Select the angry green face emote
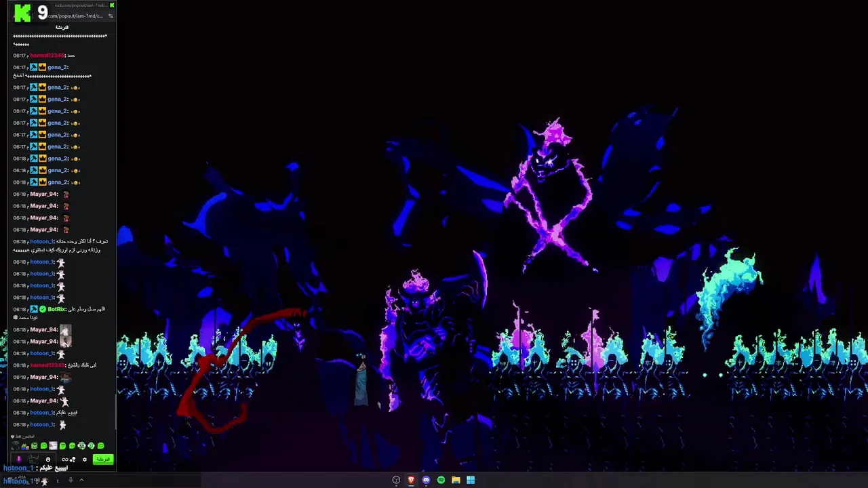This screenshot has width=868, height=488. [34, 445]
